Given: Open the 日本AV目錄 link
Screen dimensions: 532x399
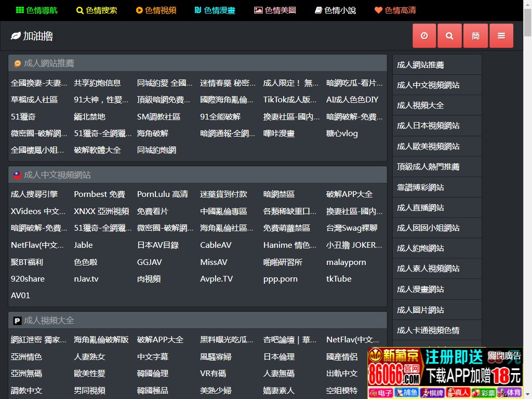Looking at the screenshot, I should point(158,245).
